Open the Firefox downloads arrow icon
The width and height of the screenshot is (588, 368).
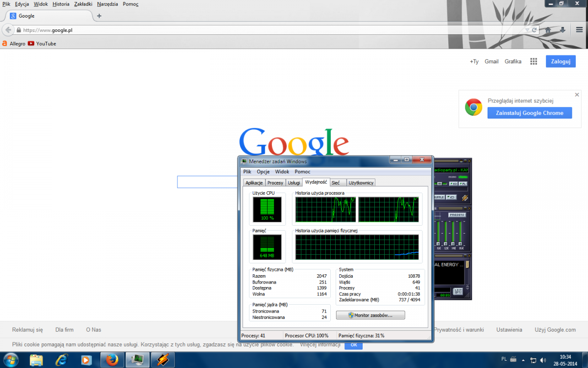click(x=563, y=30)
